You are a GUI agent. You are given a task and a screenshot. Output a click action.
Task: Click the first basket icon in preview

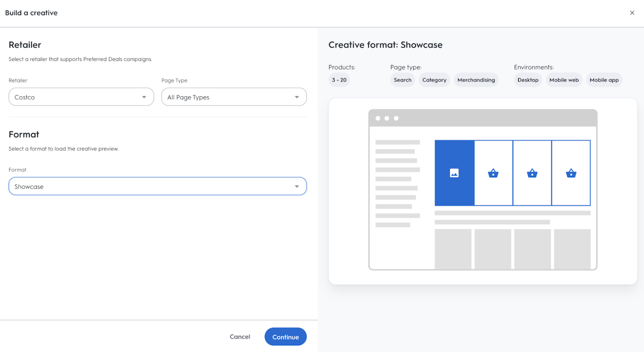click(x=493, y=173)
